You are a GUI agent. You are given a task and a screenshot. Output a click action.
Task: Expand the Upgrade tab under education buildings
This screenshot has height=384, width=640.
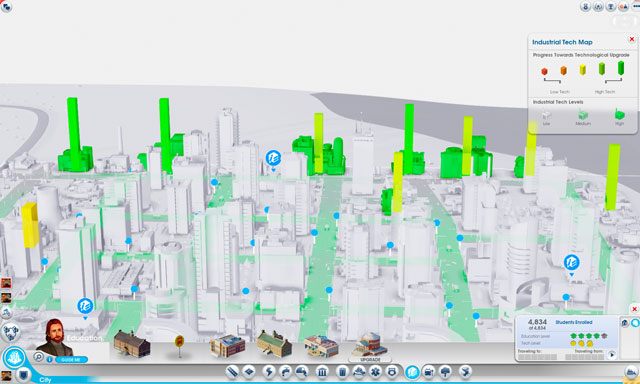click(370, 360)
